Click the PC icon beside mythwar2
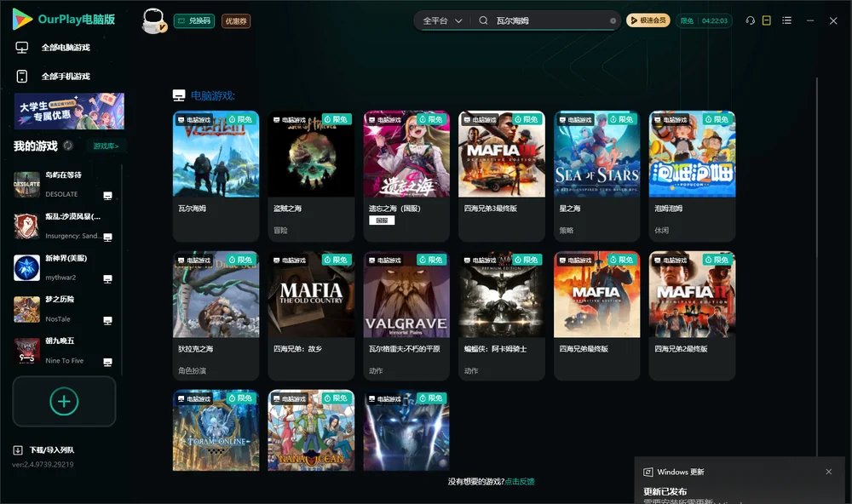The height and width of the screenshot is (504, 852). 107,279
